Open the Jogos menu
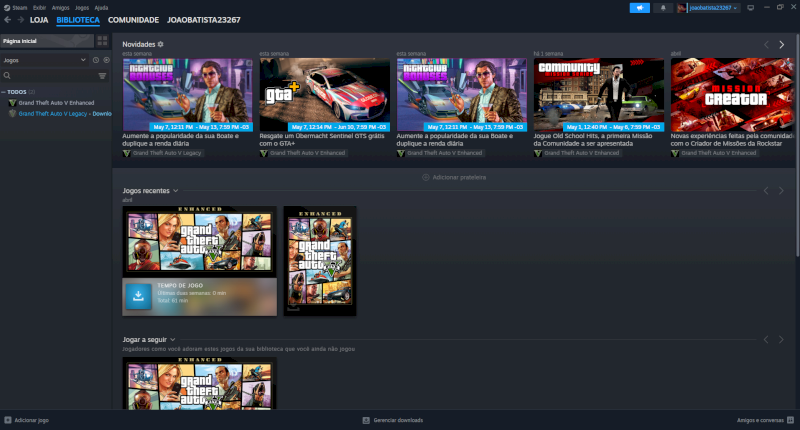This screenshot has width=800, height=430. tap(82, 8)
